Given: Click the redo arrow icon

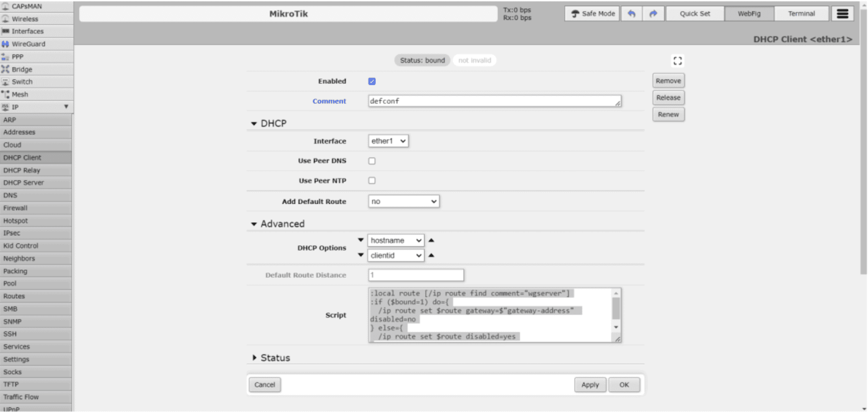Looking at the screenshot, I should pyautogui.click(x=653, y=14).
